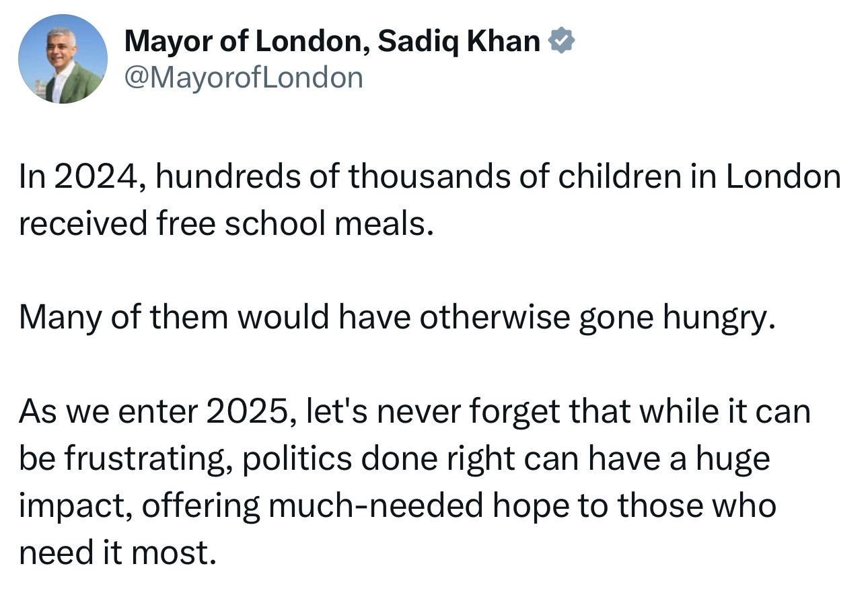This screenshot has height=595, width=868.
Task: Click the blue verified checkmark badge
Action: (x=562, y=42)
